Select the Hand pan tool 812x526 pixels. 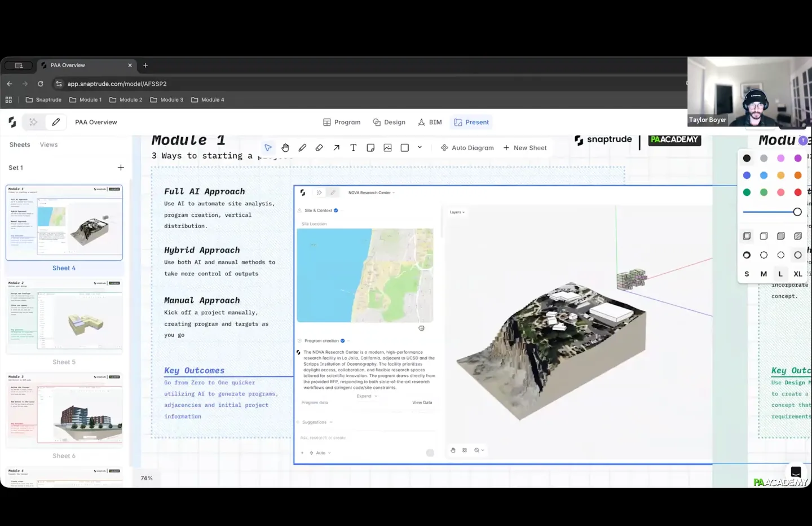[285, 148]
